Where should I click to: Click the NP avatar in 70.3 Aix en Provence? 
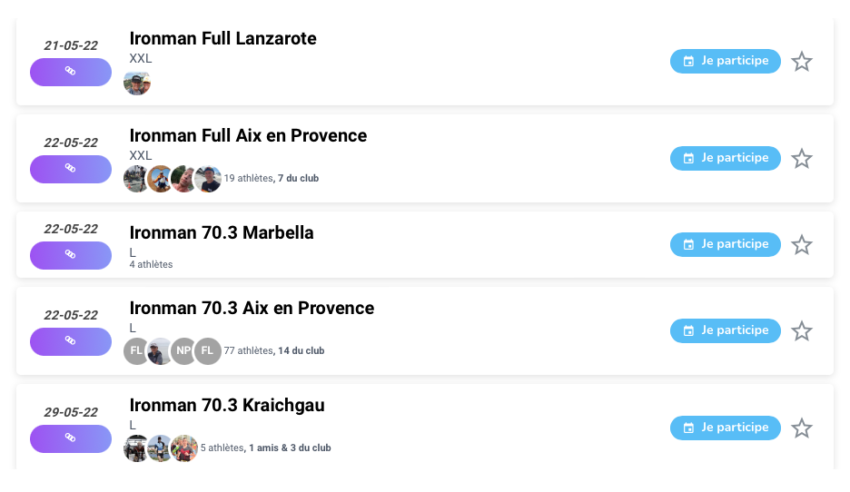click(184, 351)
